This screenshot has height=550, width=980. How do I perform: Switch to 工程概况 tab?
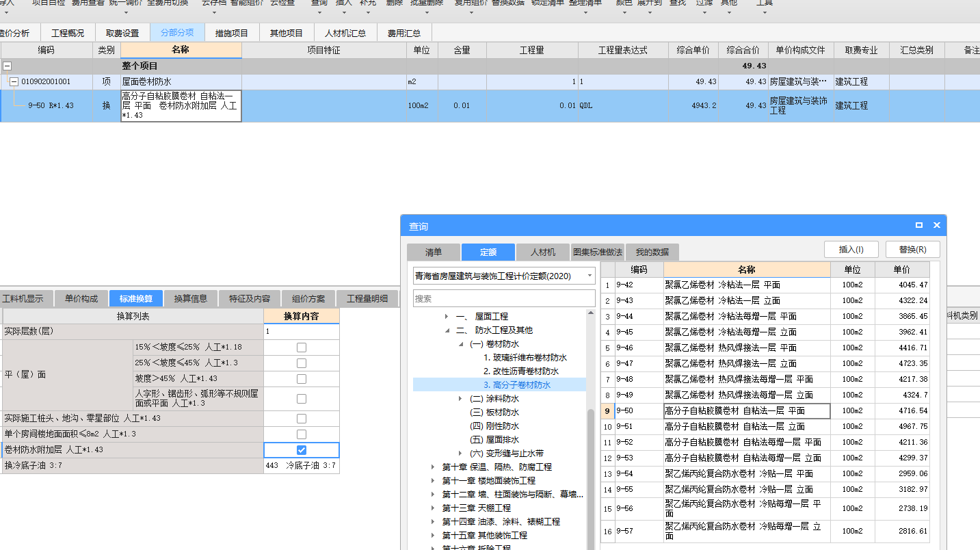68,33
